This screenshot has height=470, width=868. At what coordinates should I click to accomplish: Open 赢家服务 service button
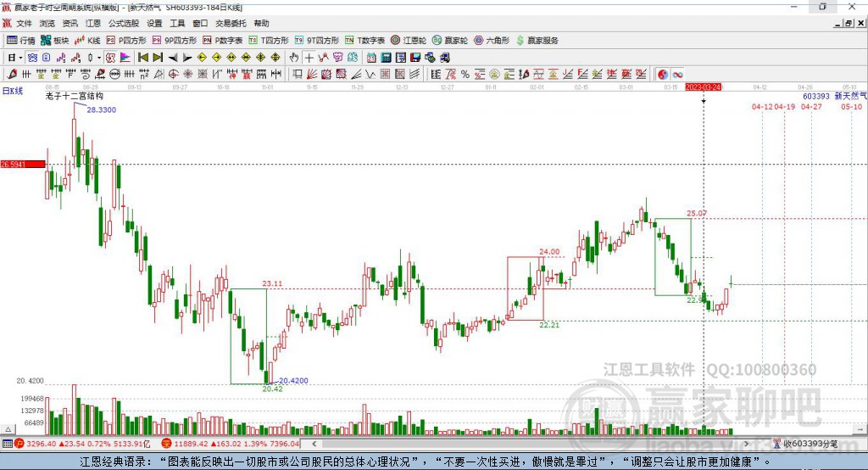(x=537, y=41)
